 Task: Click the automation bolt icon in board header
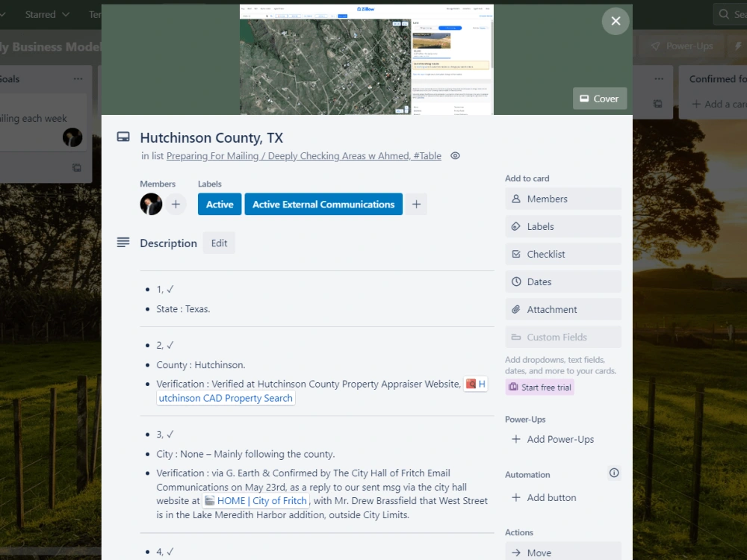point(738,46)
